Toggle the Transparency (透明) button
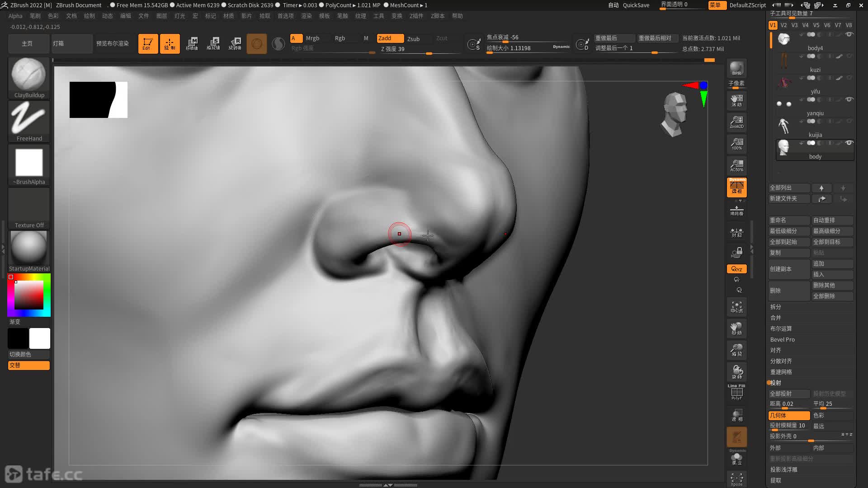 click(737, 415)
